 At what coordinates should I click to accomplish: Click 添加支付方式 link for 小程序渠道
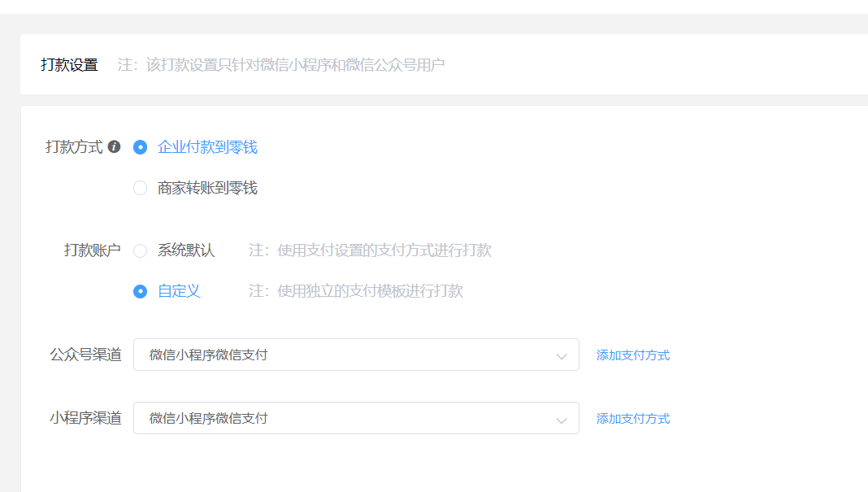[633, 418]
